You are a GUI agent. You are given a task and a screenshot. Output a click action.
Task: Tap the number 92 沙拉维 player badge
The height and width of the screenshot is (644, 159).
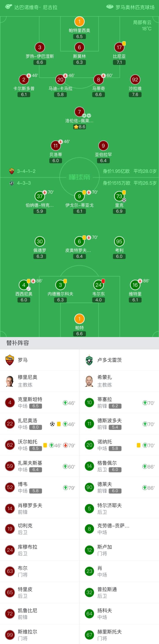coord(135,80)
